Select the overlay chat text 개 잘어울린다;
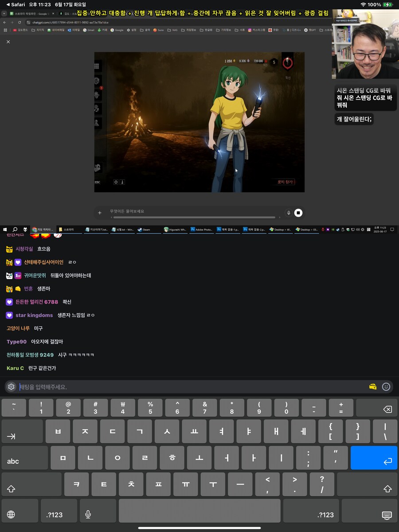This screenshot has width=399, height=532. click(x=354, y=119)
